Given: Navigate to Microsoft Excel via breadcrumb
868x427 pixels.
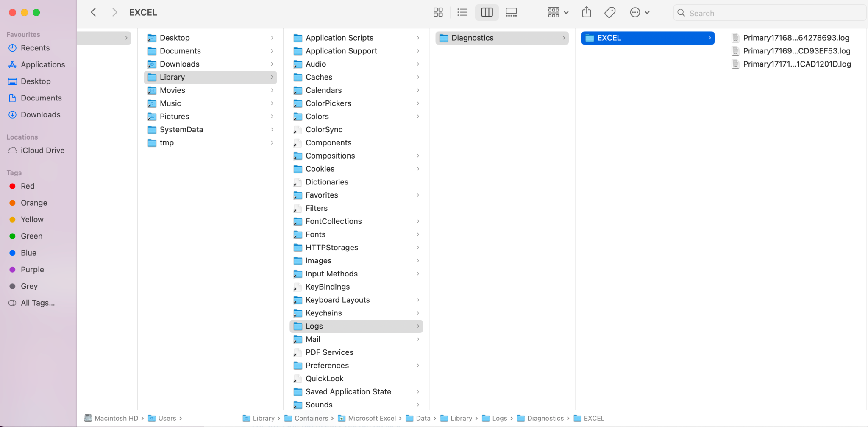Looking at the screenshot, I should click(x=372, y=418).
